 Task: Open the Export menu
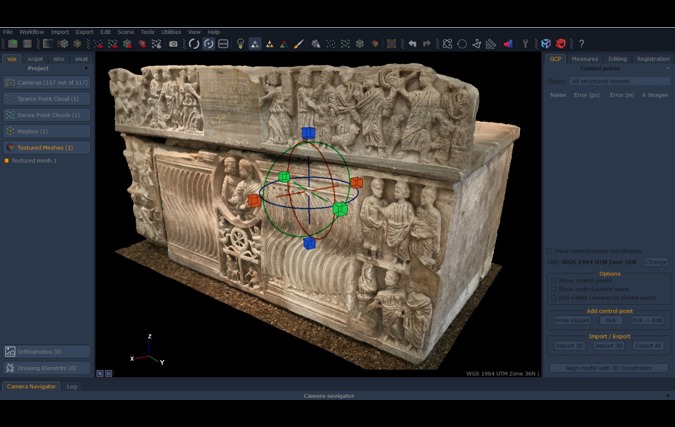[84, 32]
